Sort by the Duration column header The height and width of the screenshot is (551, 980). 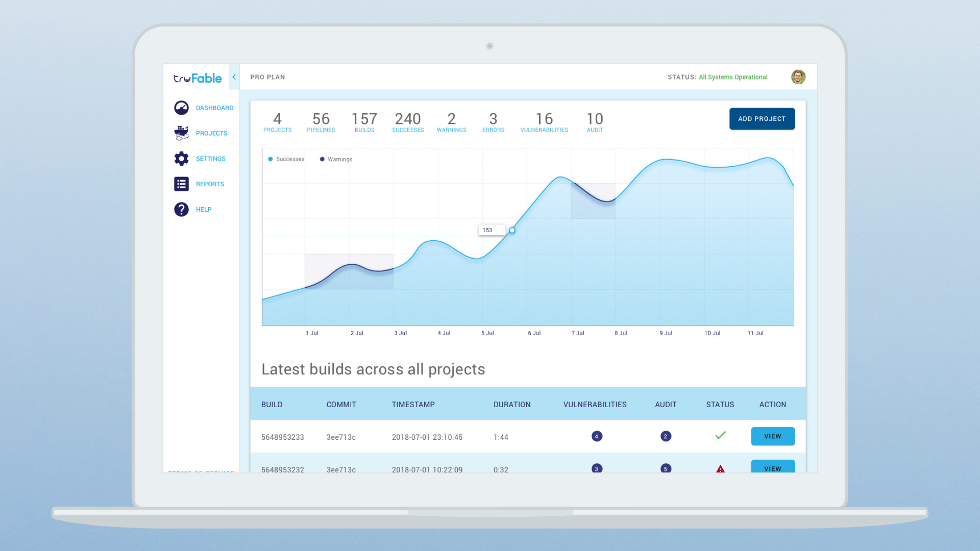(512, 405)
